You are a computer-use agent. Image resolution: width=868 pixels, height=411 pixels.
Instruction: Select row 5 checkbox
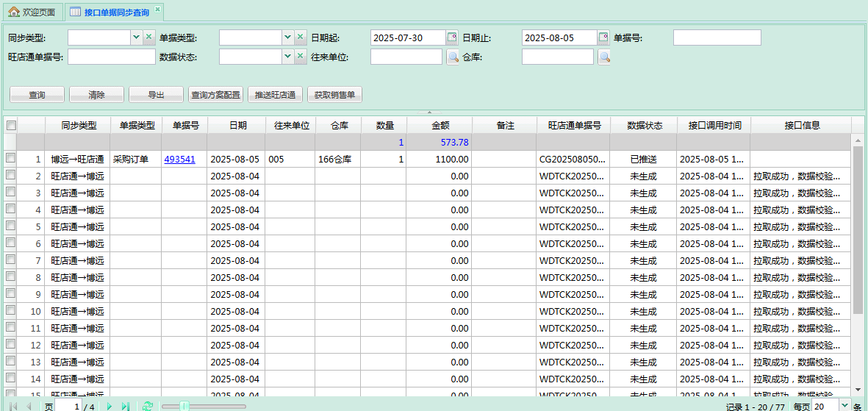(11, 226)
